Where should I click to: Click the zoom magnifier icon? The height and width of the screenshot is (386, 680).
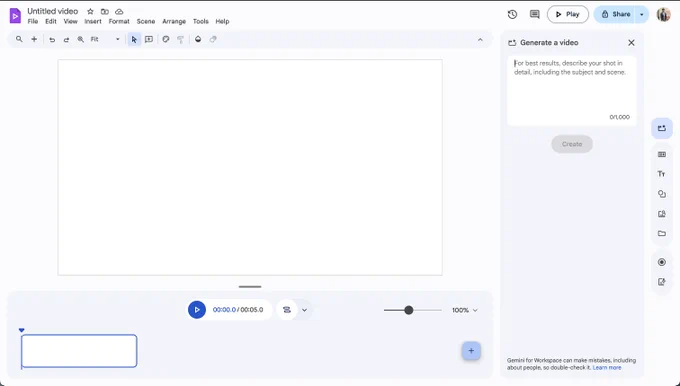pyautogui.click(x=81, y=39)
